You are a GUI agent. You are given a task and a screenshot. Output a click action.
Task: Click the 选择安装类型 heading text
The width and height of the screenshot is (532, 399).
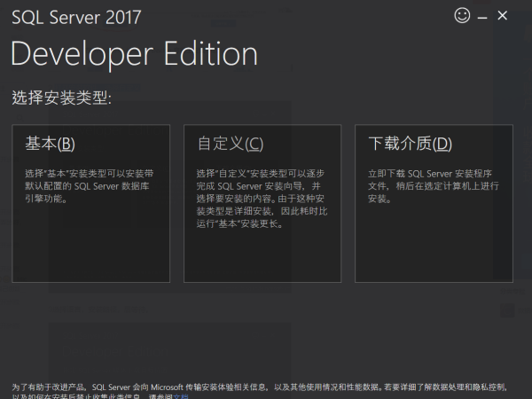pos(61,98)
